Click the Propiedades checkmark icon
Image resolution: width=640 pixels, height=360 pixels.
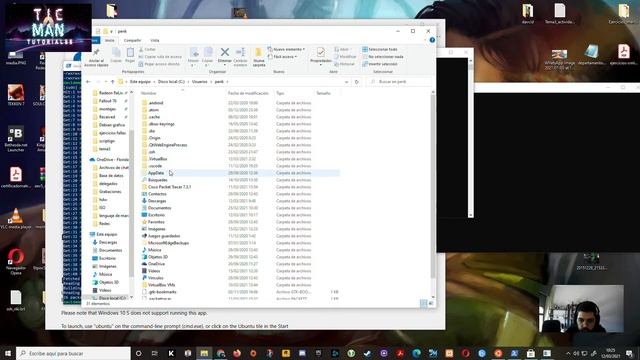click(321, 52)
